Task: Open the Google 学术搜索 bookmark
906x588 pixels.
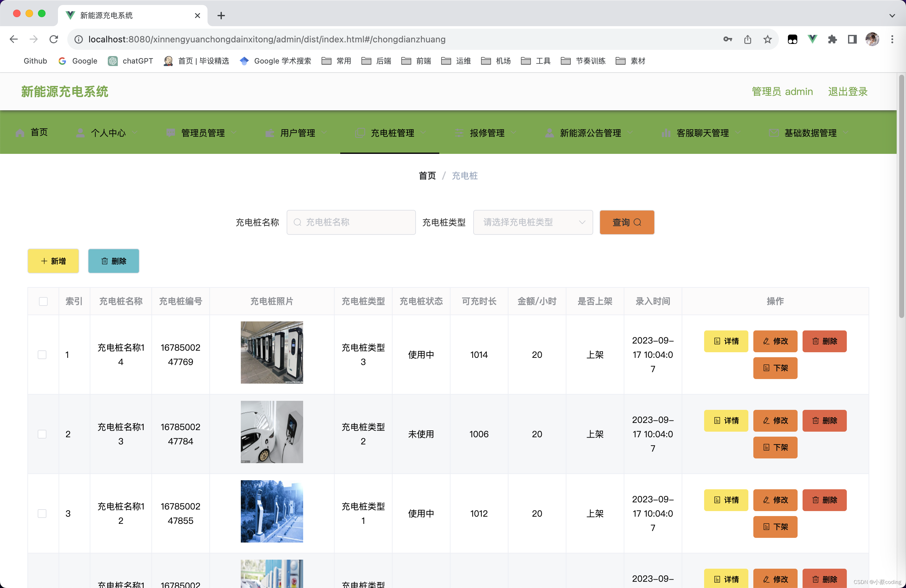Action: (276, 61)
